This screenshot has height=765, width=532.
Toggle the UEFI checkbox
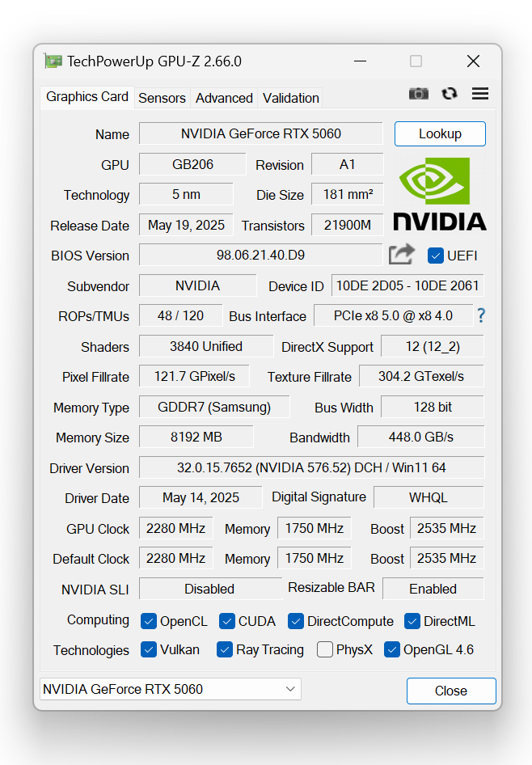pos(436,256)
